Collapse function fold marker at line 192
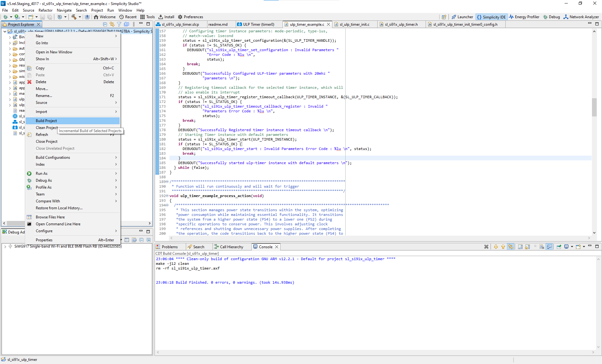The image size is (602, 364). click(167, 196)
